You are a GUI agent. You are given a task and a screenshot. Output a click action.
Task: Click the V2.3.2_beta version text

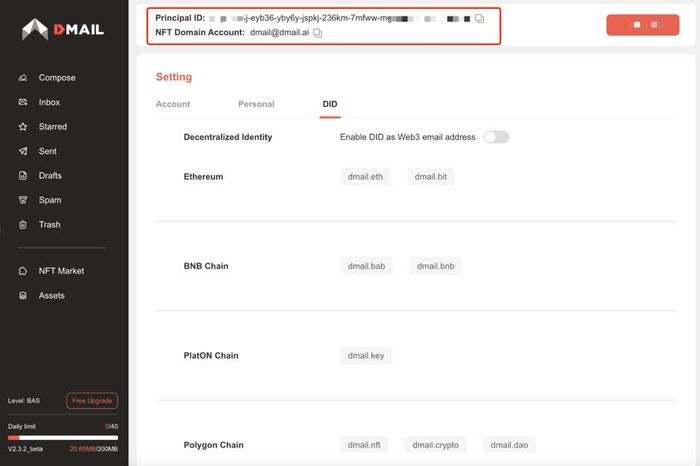click(x=25, y=449)
